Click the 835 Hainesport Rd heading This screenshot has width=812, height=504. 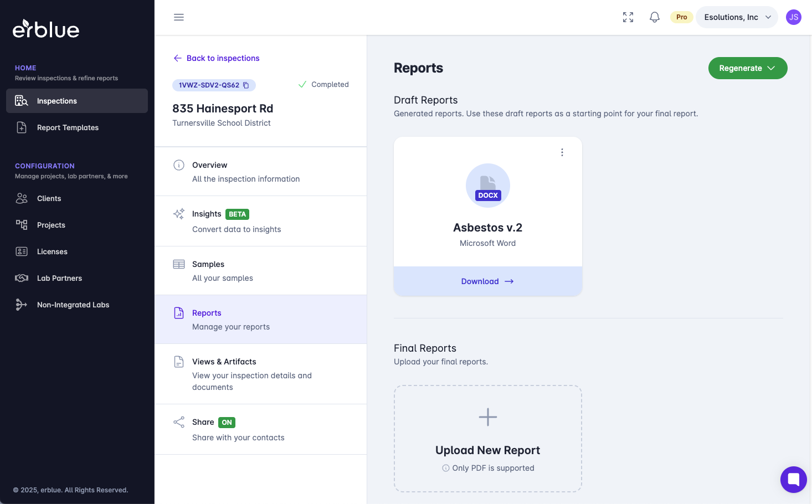click(x=223, y=109)
